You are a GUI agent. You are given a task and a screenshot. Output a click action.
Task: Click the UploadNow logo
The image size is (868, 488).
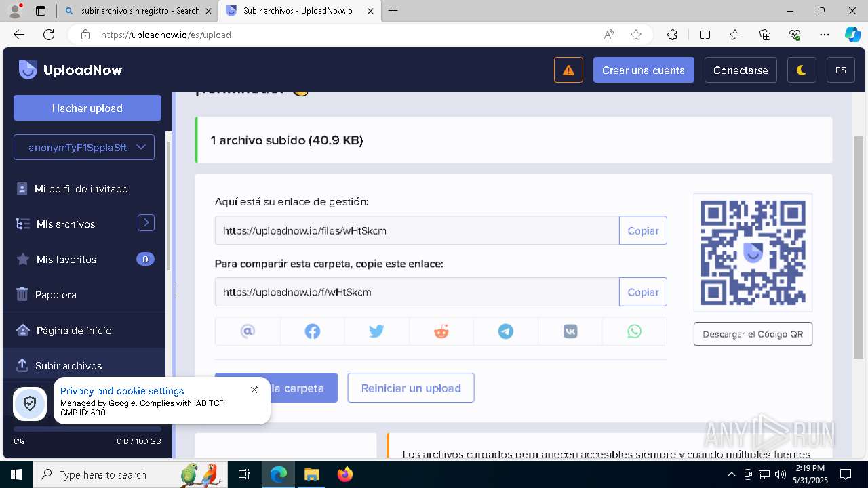coord(71,70)
